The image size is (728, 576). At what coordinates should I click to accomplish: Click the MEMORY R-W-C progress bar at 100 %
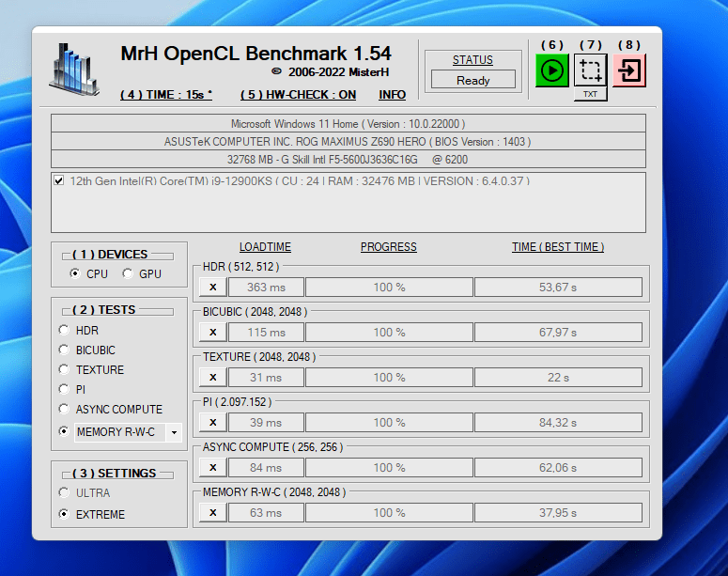point(389,512)
